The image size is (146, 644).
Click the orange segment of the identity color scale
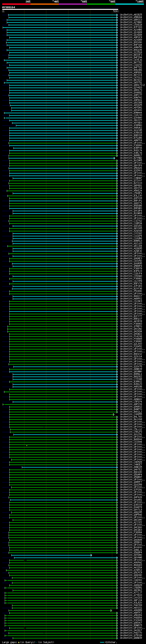(x=45, y=4)
